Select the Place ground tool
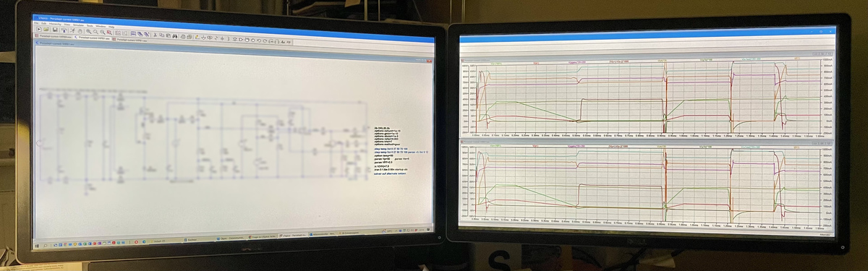This screenshot has width=868, height=271. pos(204,38)
